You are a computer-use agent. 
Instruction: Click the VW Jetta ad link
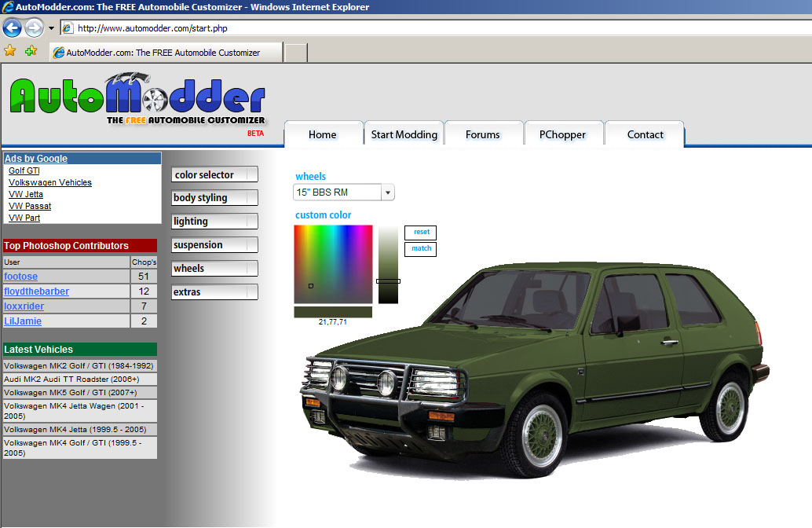click(26, 194)
